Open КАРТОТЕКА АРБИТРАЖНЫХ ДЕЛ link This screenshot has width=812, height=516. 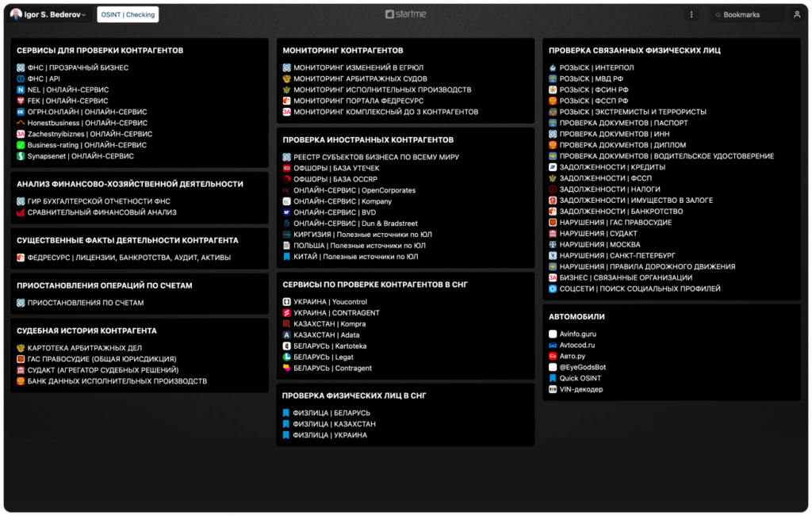pos(85,348)
